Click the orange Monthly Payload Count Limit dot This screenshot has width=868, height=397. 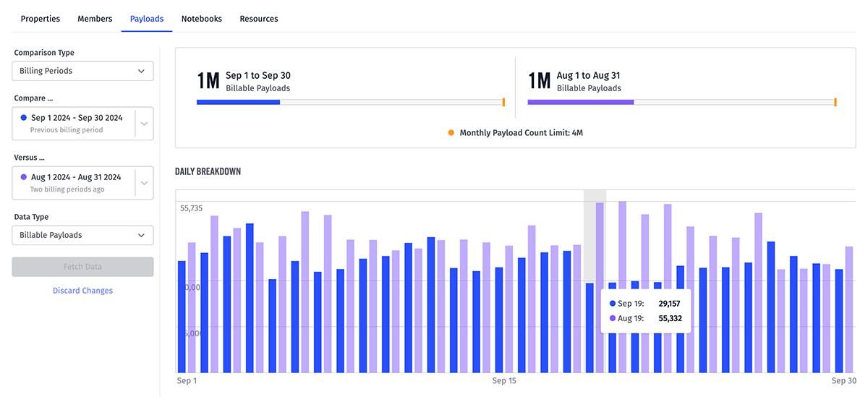click(x=451, y=133)
